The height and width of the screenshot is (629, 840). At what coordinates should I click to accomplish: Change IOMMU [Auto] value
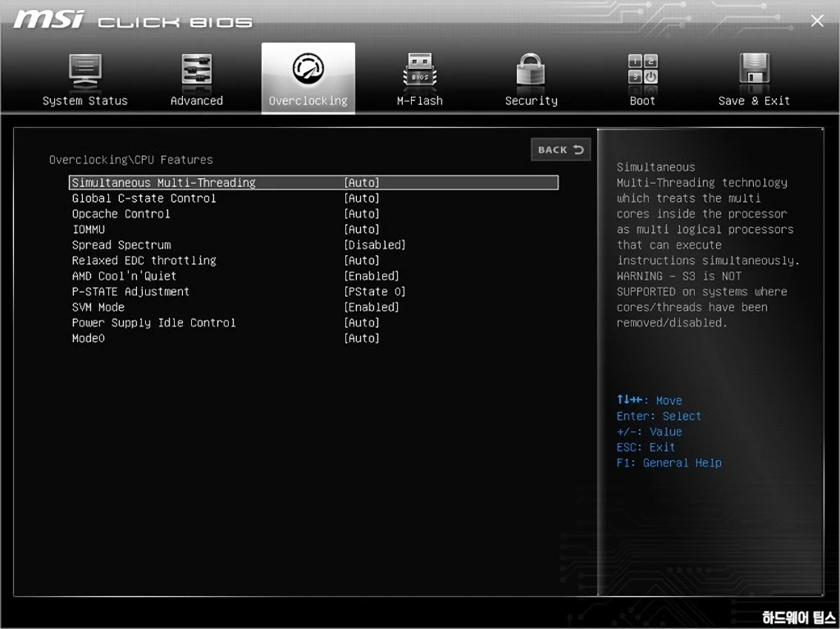(362, 230)
